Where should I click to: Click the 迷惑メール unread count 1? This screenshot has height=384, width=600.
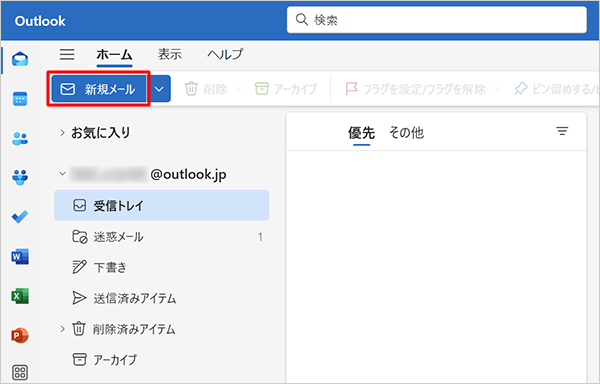pos(260,237)
